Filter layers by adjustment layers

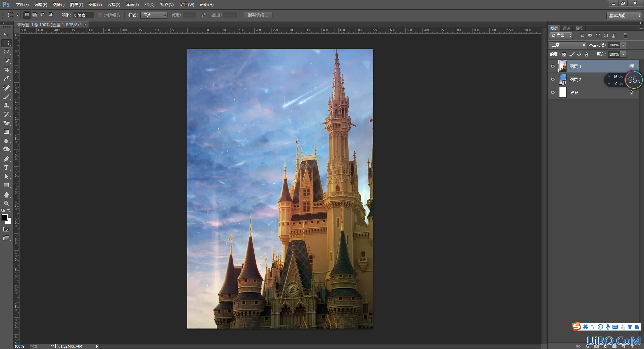(590, 35)
